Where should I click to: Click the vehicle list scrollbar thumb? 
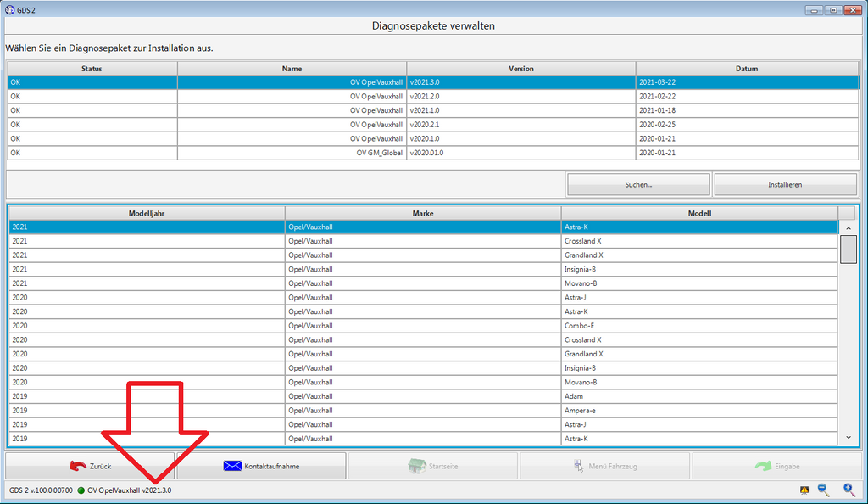(849, 249)
